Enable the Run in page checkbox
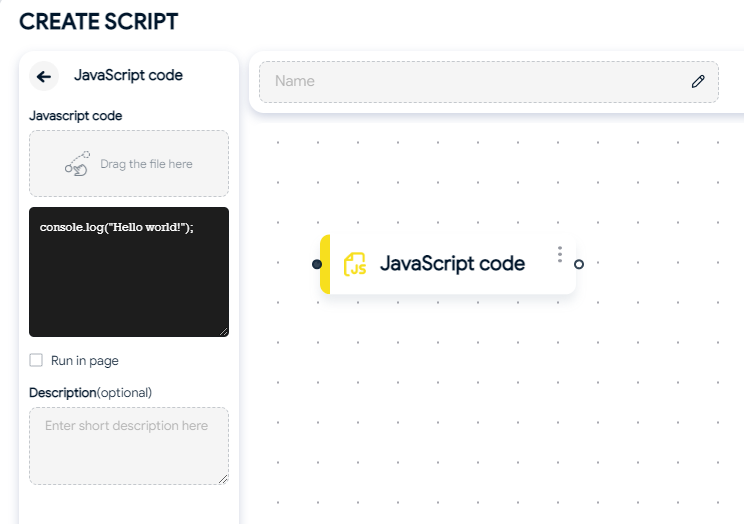Screen dimensions: 744x524 pos(36,360)
